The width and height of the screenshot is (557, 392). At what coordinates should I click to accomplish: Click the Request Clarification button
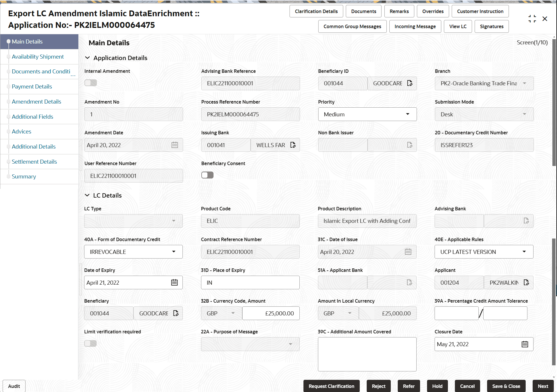[x=331, y=386]
